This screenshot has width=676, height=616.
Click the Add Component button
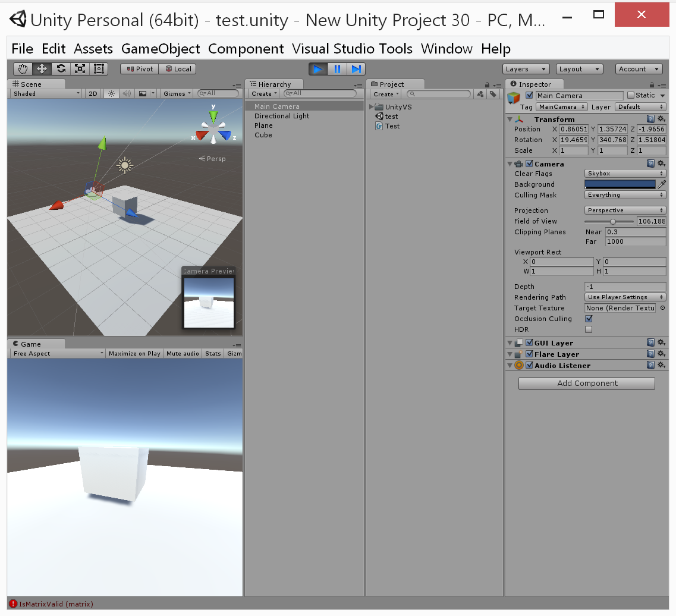pos(586,384)
